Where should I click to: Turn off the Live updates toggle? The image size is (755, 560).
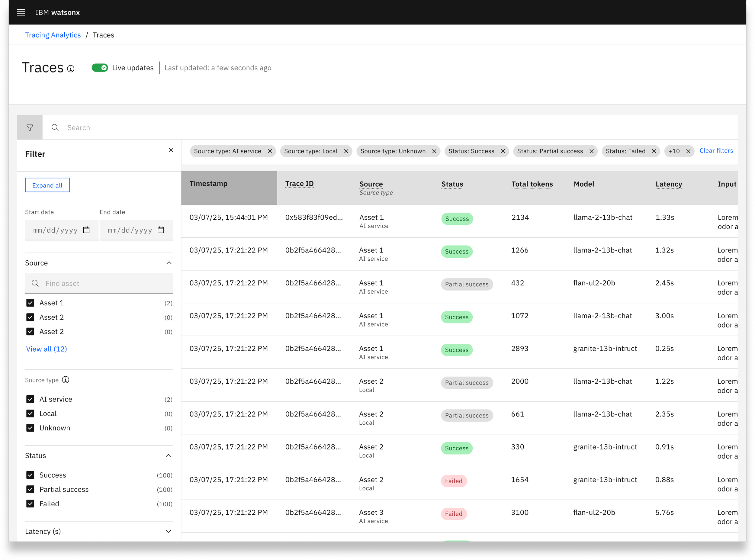pos(100,68)
